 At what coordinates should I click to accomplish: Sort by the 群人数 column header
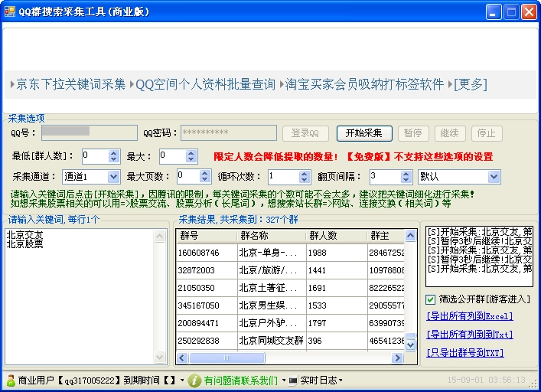click(x=337, y=236)
